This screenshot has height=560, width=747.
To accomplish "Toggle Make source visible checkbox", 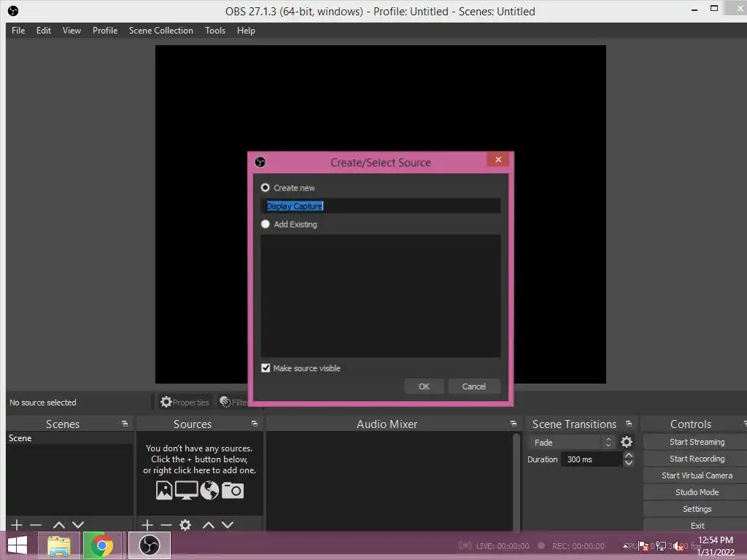I will pos(266,368).
